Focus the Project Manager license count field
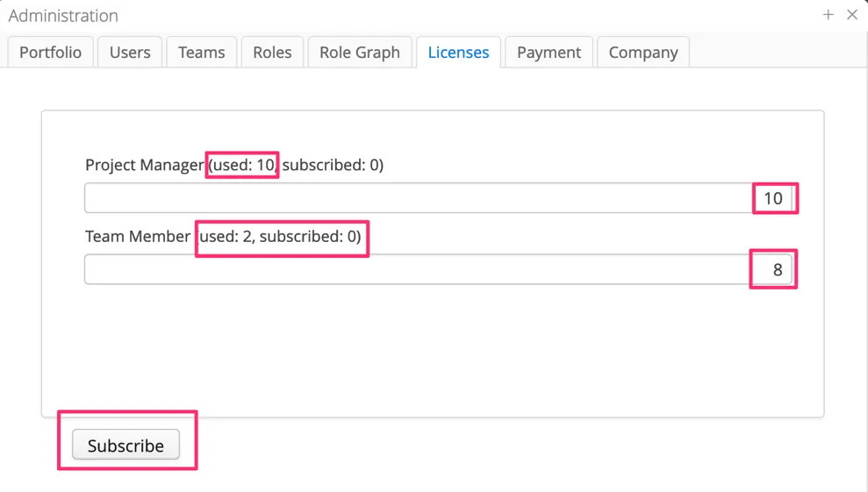The image size is (868, 492). 440,198
